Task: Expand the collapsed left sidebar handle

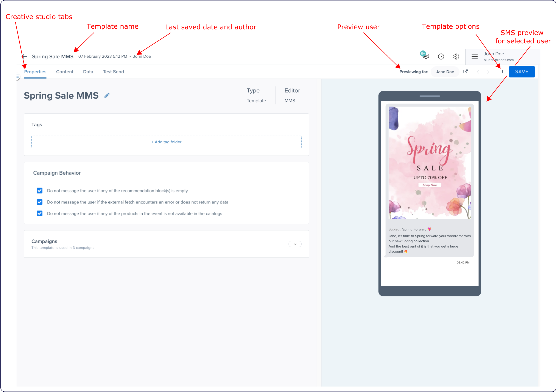Action: [17, 77]
